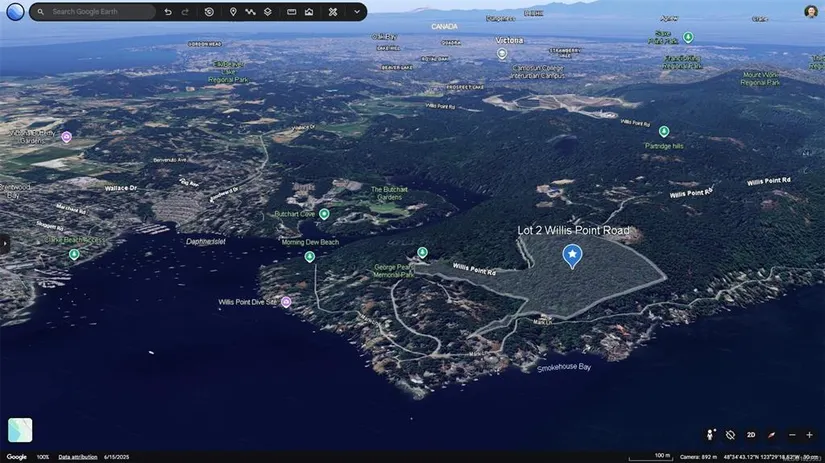Expand the toolbar's more options chevron
The width and height of the screenshot is (825, 463).
pyautogui.click(x=357, y=12)
